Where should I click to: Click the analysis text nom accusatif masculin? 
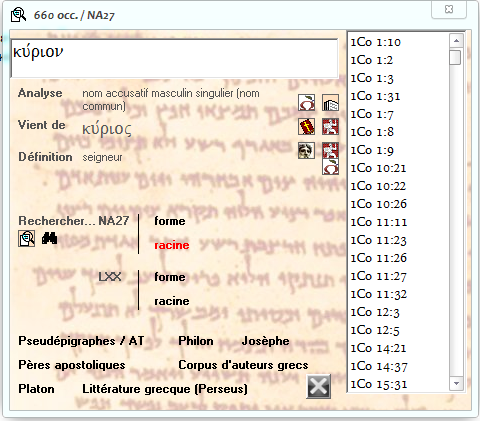[171, 99]
